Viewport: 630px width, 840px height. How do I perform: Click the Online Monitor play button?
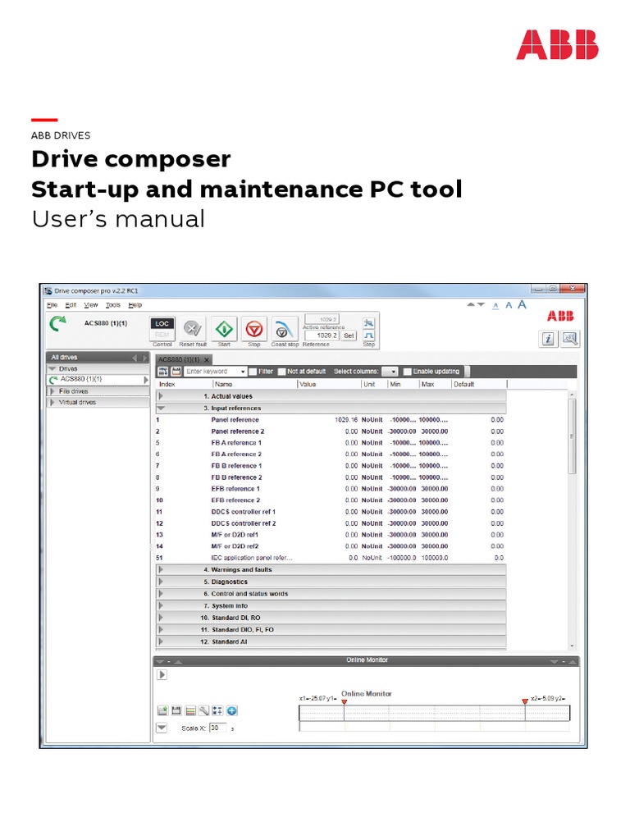[x=162, y=674]
